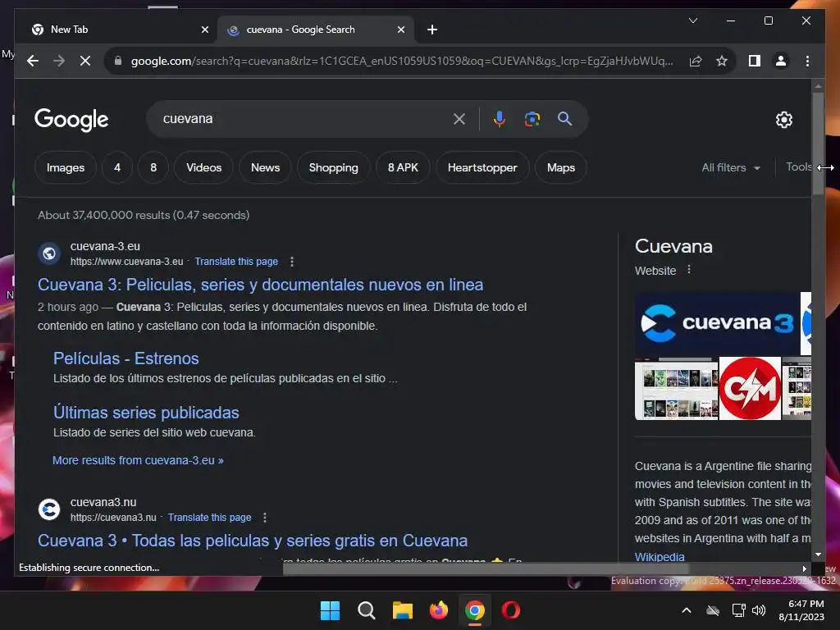Open Últimas series publicadas sitelink
The width and height of the screenshot is (840, 630).
click(146, 413)
